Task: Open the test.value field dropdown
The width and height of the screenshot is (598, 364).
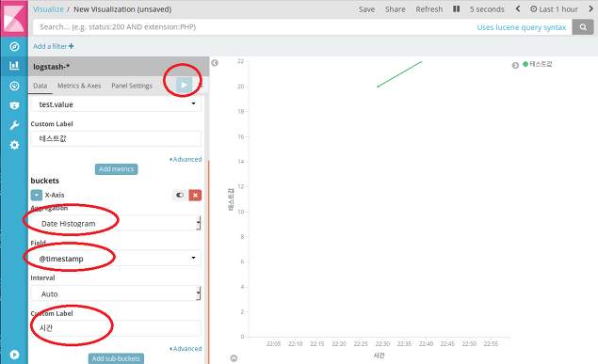Action: pos(116,104)
